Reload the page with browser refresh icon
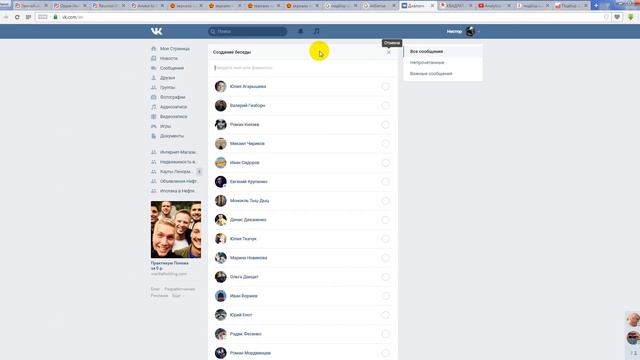640x360 pixels. click(17, 17)
